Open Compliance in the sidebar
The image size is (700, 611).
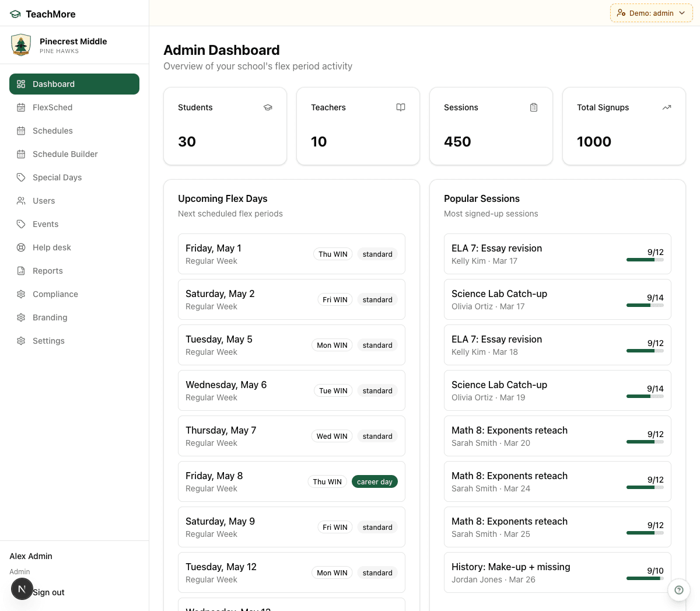click(x=74, y=294)
